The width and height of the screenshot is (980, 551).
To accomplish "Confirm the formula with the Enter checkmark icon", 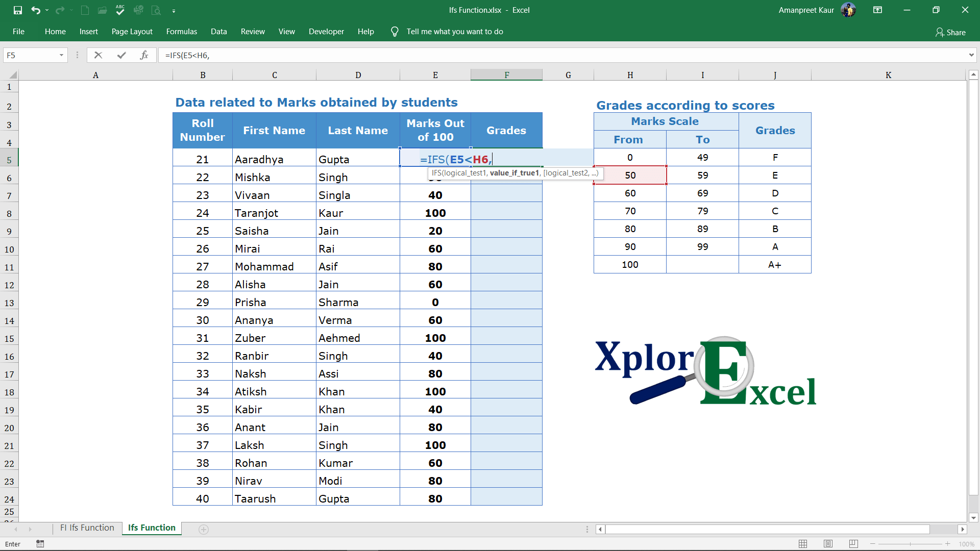I will coord(121,55).
